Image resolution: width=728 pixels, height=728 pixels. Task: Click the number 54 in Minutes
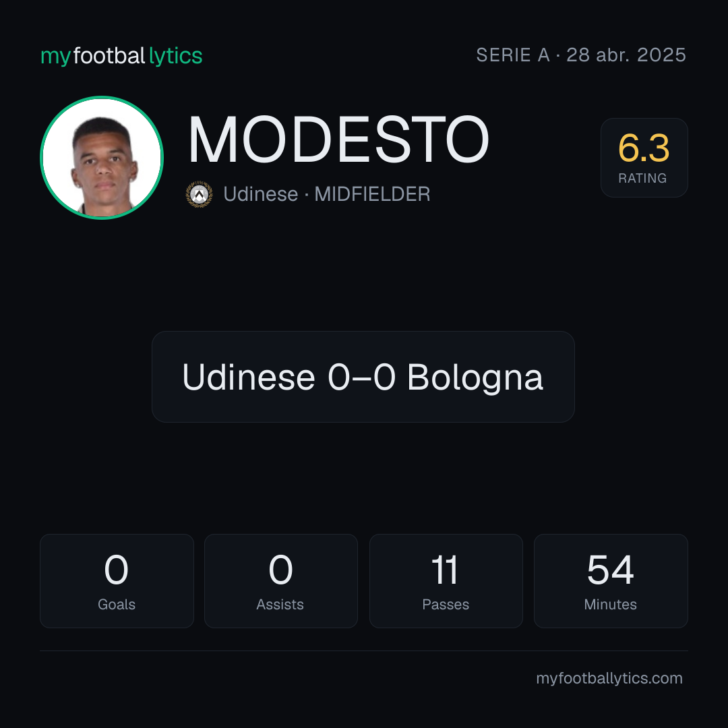point(611,570)
